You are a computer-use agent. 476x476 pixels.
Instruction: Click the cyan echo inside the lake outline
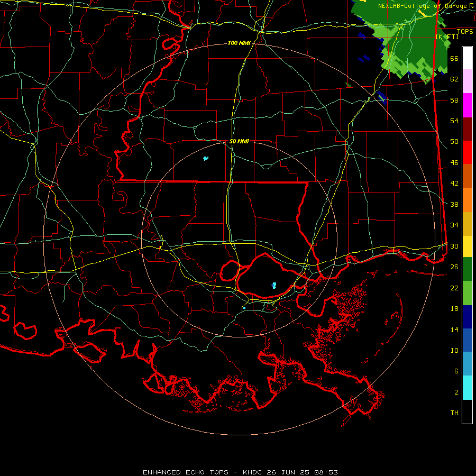pyautogui.click(x=274, y=285)
